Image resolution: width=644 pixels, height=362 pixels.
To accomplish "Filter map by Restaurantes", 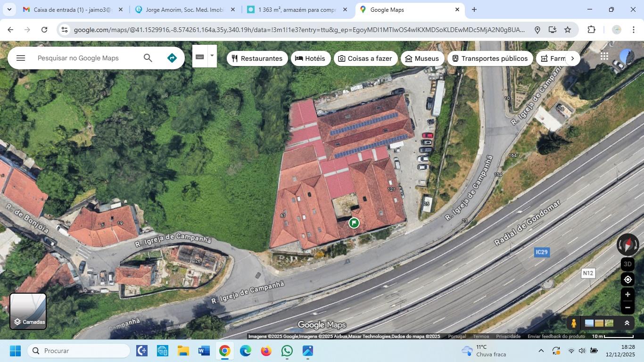I will coord(257,58).
